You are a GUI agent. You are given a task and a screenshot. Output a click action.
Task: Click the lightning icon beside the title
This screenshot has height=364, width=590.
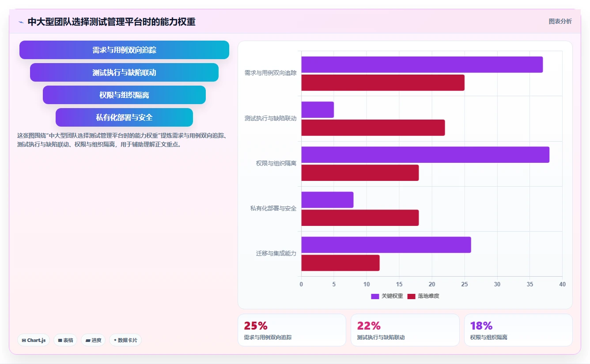coord(21,22)
